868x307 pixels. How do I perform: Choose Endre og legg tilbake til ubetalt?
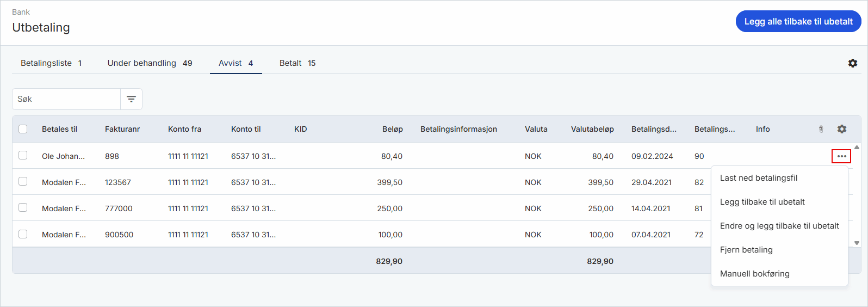[779, 226]
